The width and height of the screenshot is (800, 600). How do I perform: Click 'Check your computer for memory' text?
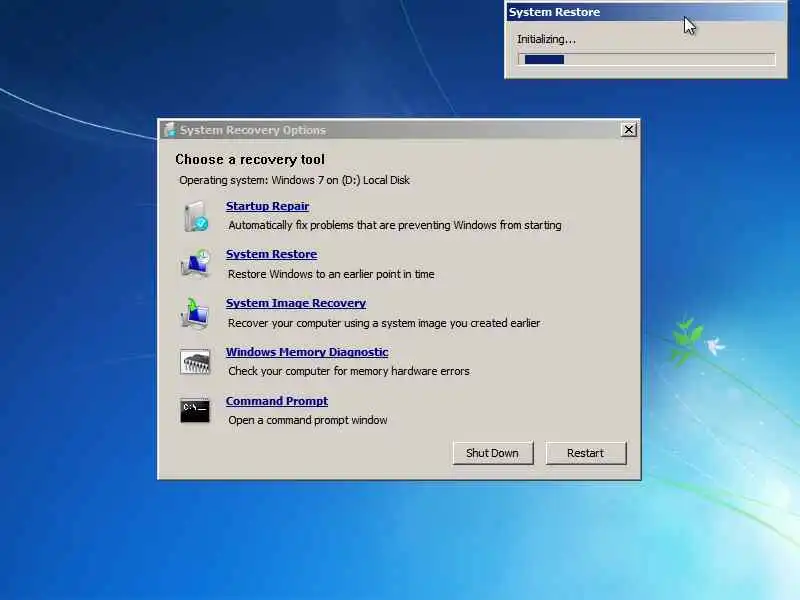click(x=349, y=371)
